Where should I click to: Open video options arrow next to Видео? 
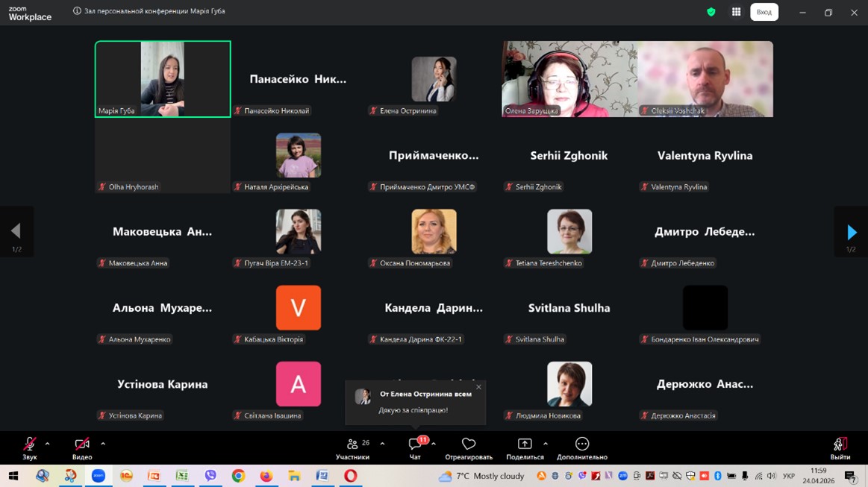coord(103,444)
